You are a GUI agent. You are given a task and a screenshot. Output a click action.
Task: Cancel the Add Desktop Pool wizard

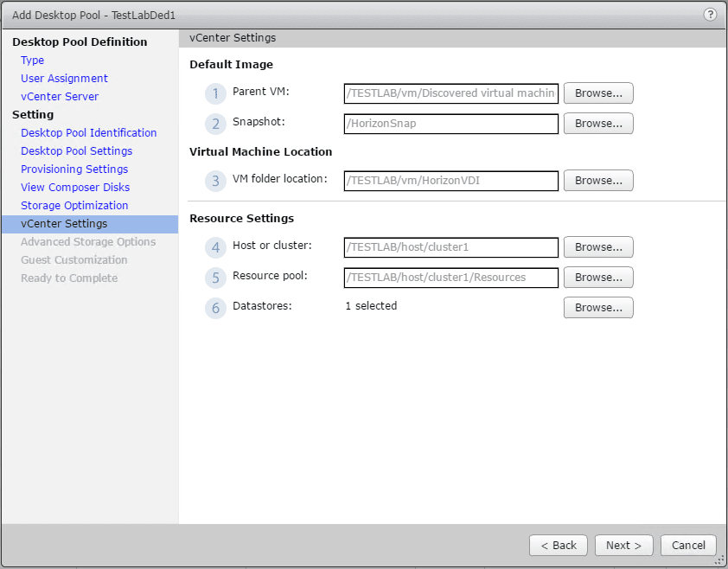(688, 546)
